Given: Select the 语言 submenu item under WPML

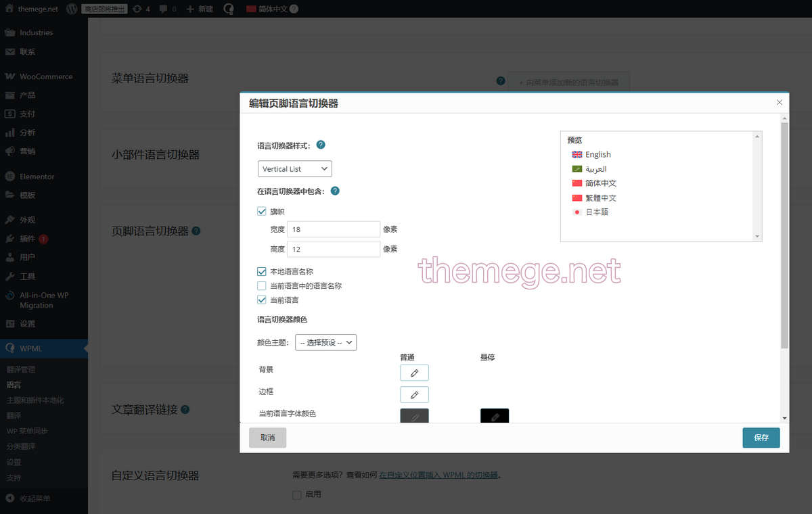Looking at the screenshot, I should [x=14, y=385].
